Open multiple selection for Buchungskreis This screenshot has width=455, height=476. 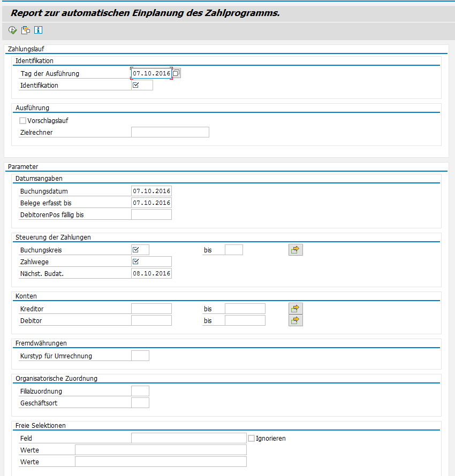pos(295,250)
